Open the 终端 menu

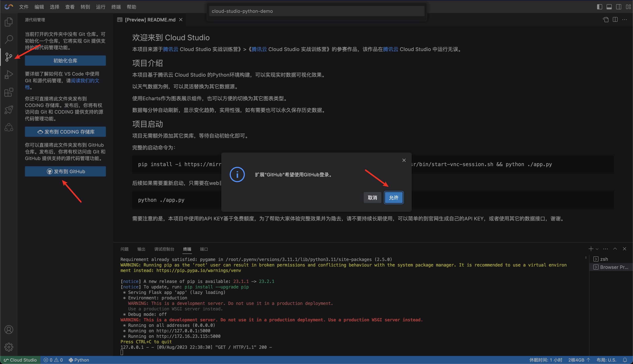116,7
